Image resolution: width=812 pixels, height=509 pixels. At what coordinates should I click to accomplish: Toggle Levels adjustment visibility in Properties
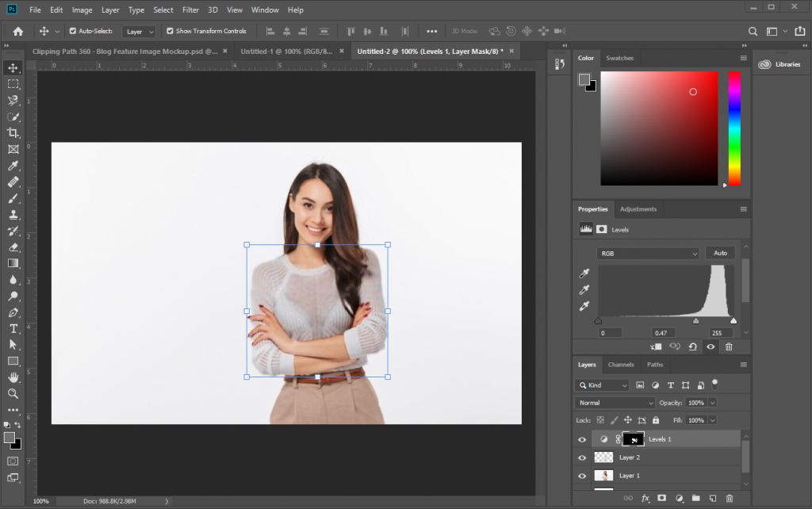coord(710,347)
